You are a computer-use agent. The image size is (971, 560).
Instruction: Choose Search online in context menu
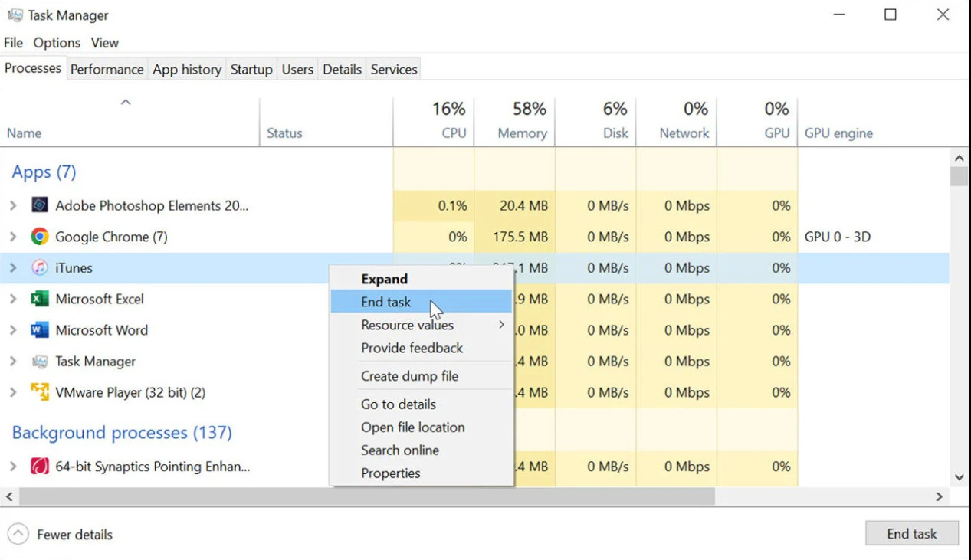click(x=422, y=450)
